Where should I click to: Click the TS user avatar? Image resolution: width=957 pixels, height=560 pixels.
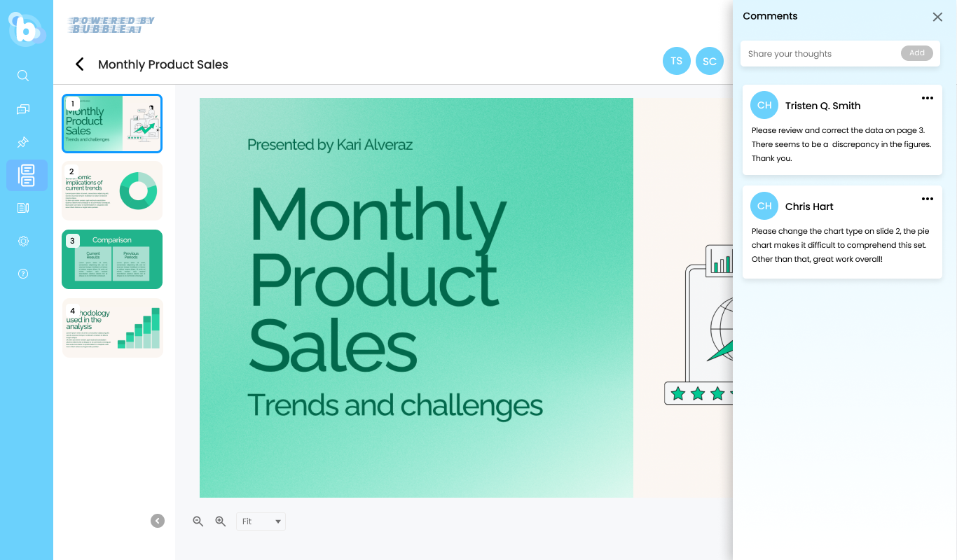coord(676,61)
